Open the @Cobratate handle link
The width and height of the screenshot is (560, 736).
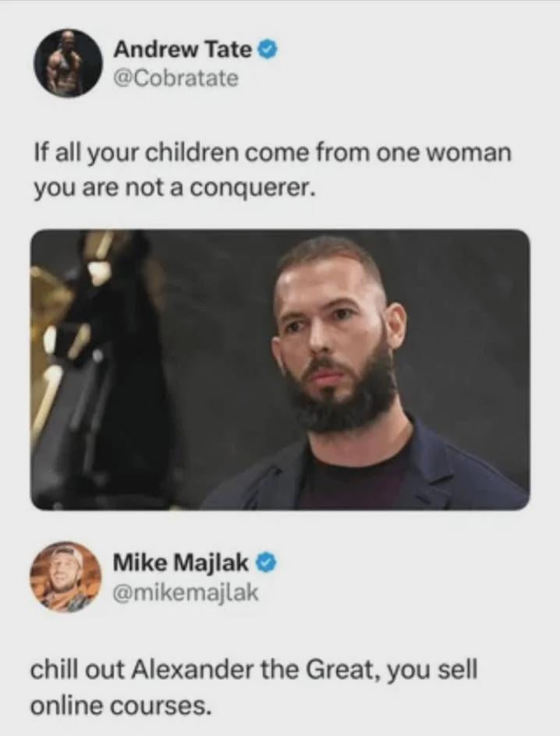pos(176,78)
